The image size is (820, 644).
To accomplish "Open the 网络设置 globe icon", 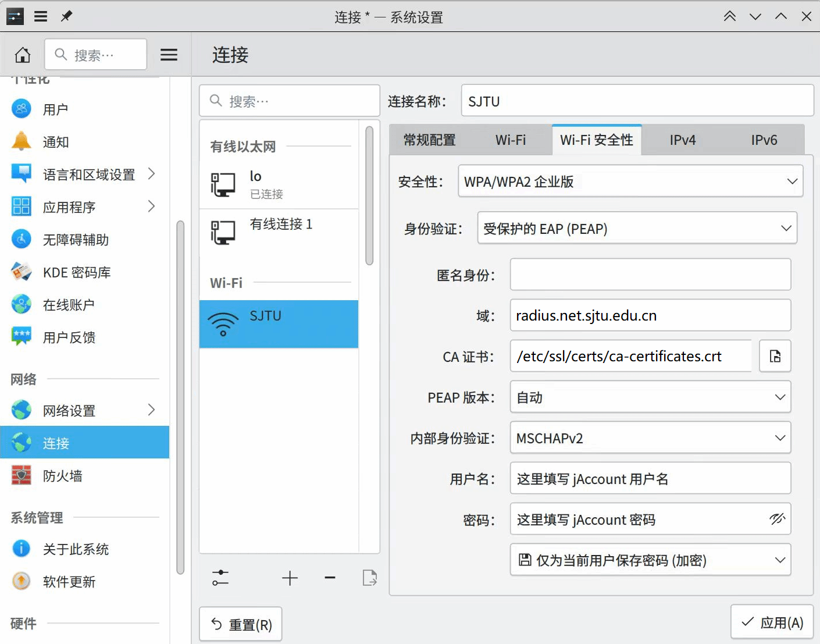I will [22, 410].
